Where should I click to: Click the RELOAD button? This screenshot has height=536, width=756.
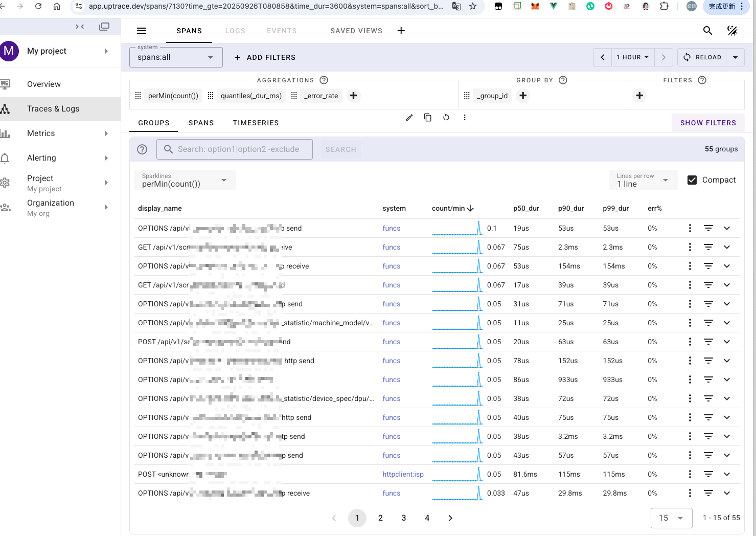click(x=702, y=57)
